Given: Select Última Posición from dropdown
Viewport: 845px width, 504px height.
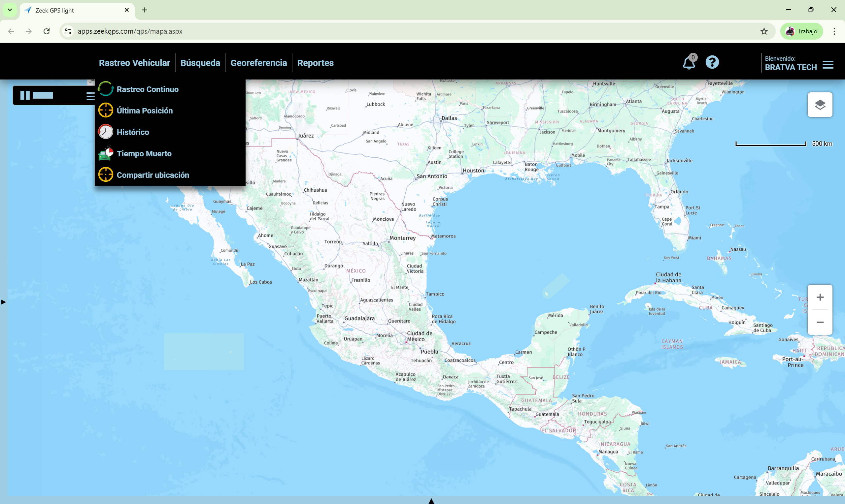Looking at the screenshot, I should click(x=144, y=111).
